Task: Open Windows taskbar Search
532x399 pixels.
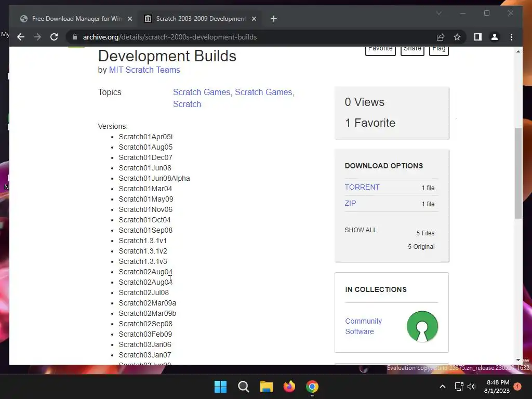Action: pos(243,387)
